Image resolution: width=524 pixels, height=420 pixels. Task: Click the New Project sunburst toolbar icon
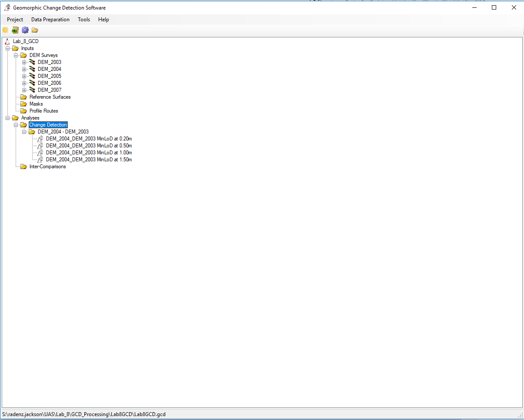tap(5, 30)
